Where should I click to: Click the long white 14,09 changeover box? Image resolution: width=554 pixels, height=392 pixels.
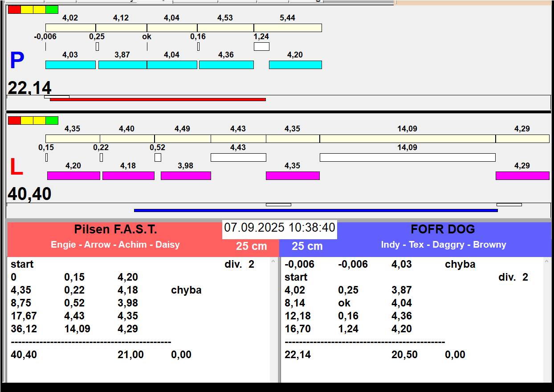click(x=407, y=157)
